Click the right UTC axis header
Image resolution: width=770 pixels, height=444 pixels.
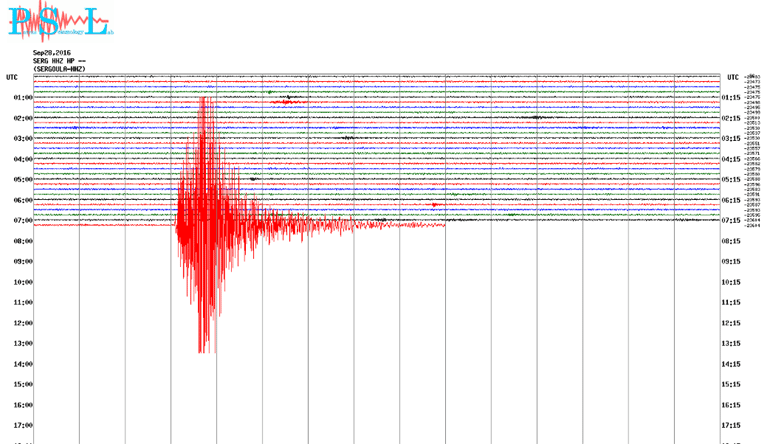click(732, 77)
